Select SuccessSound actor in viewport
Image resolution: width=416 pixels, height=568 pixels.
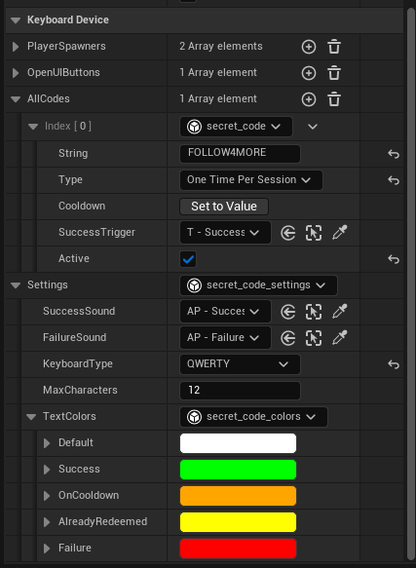coord(313,312)
